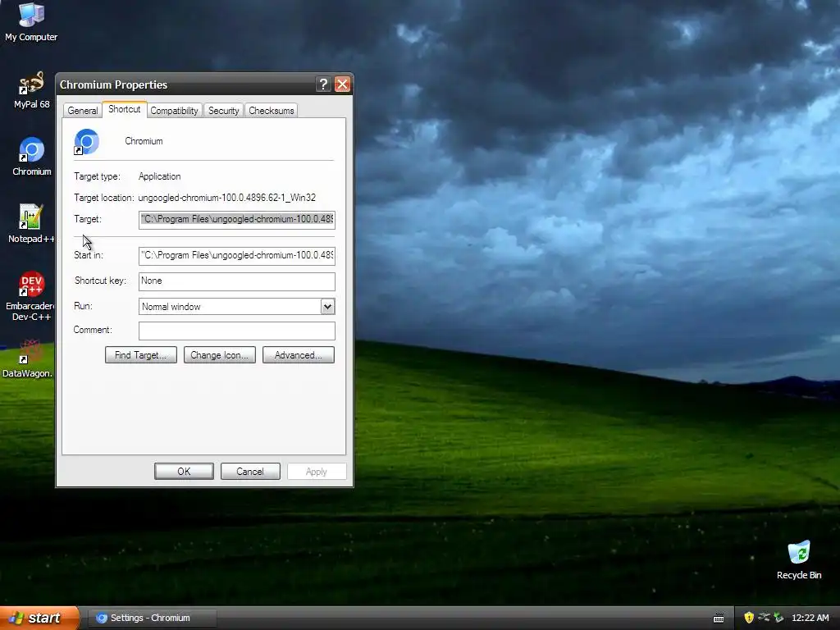Click the Application target type text
Viewport: 840px width, 630px height.
coord(160,176)
